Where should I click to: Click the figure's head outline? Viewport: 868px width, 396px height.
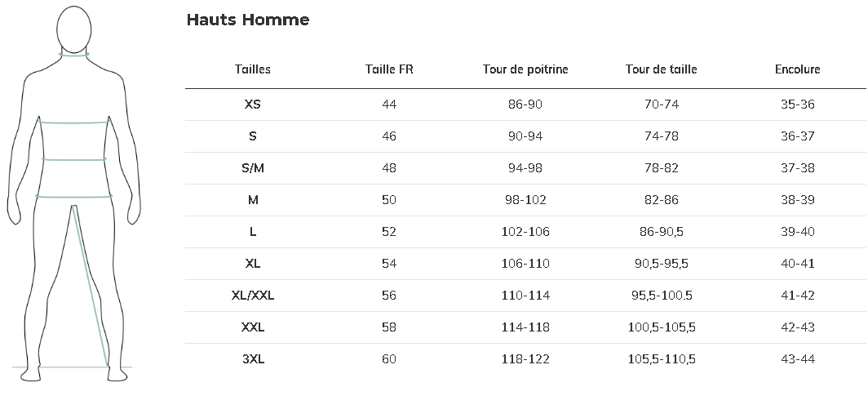coord(74,29)
